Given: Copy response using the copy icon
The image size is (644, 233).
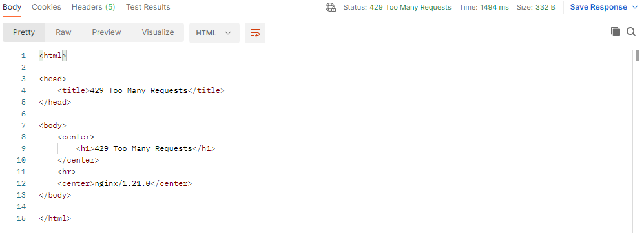Looking at the screenshot, I should click(x=615, y=32).
